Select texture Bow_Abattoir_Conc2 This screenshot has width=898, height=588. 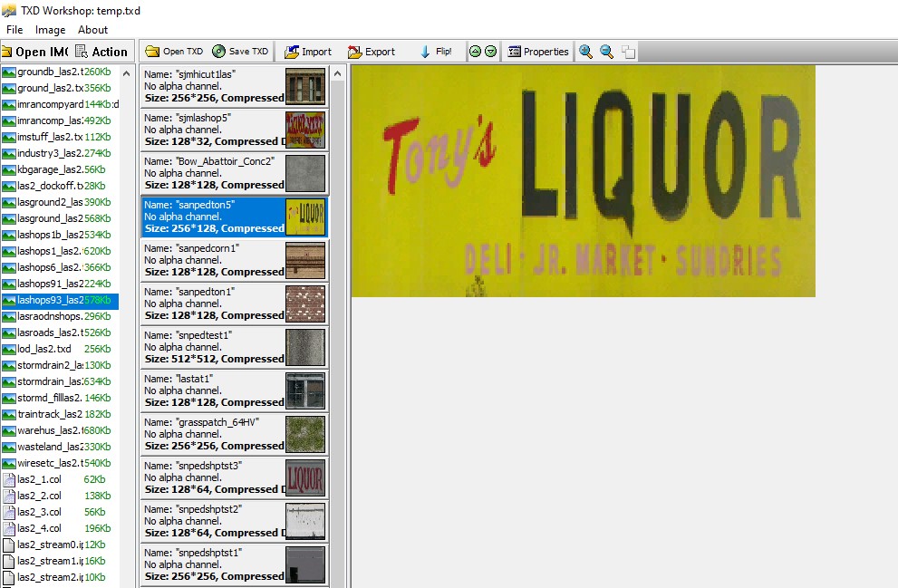point(234,173)
